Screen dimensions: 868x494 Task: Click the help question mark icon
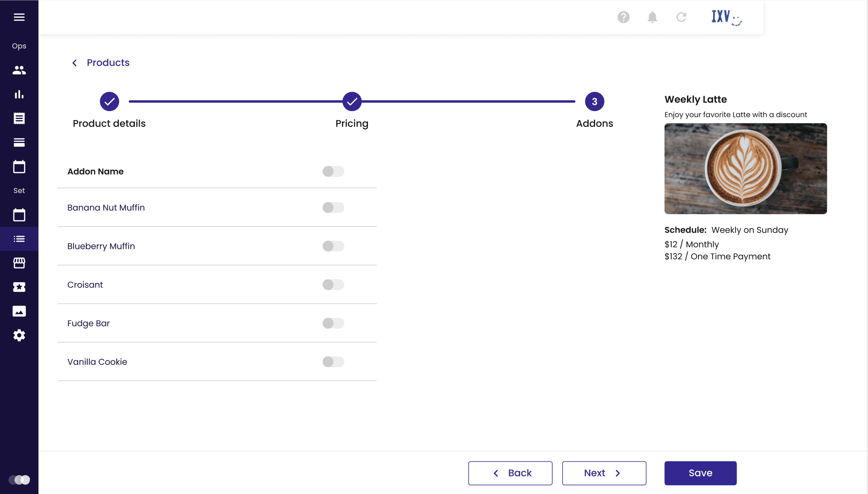pyautogui.click(x=623, y=17)
